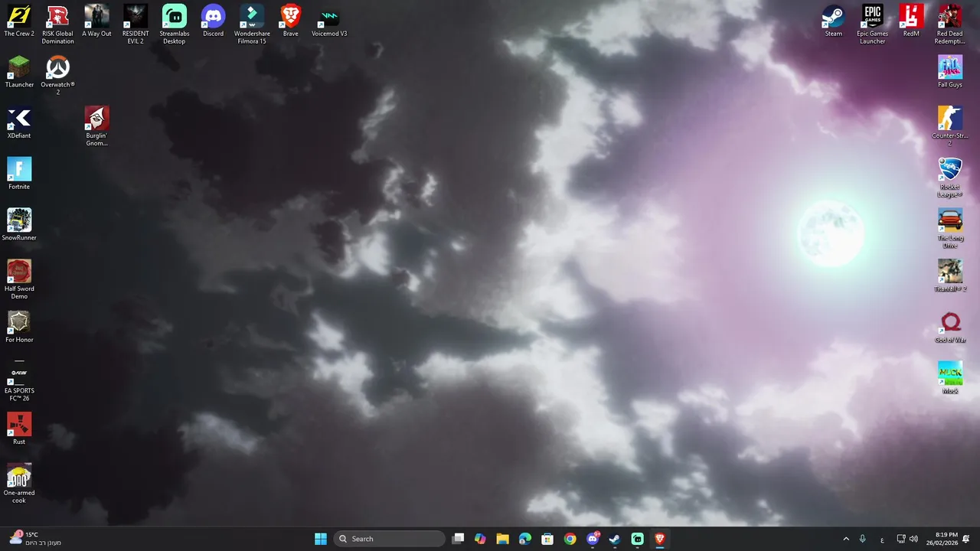Select One-armed cook desktop icon
Viewport: 980px width, 551px height.
[19, 484]
